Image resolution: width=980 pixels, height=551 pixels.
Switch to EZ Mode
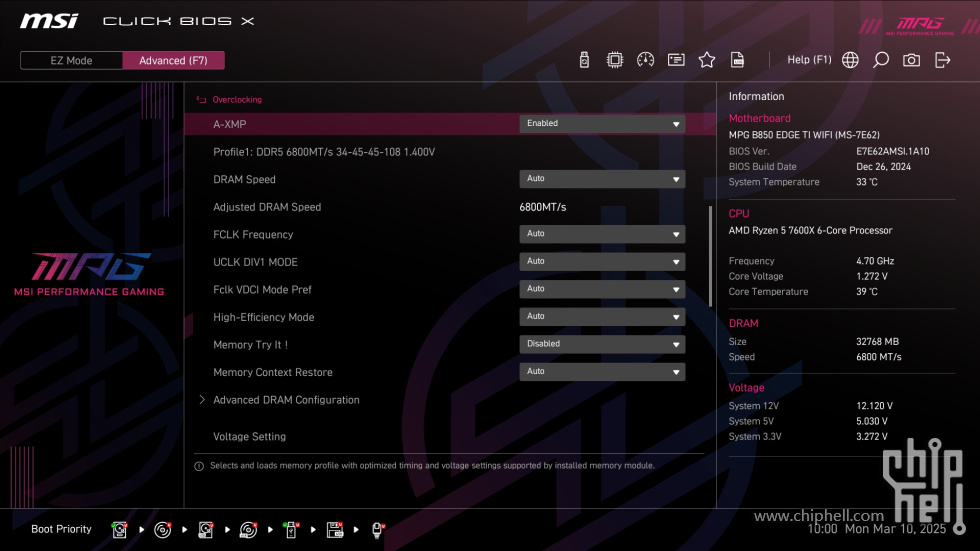coord(71,61)
